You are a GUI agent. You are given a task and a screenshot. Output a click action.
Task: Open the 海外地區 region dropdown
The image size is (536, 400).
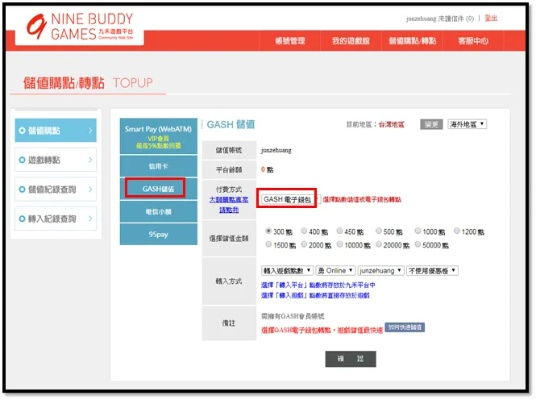pyautogui.click(x=467, y=124)
